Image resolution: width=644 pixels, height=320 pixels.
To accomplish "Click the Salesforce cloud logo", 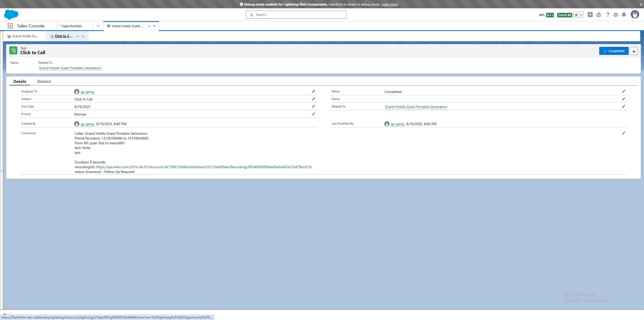I will pyautogui.click(x=11, y=15).
